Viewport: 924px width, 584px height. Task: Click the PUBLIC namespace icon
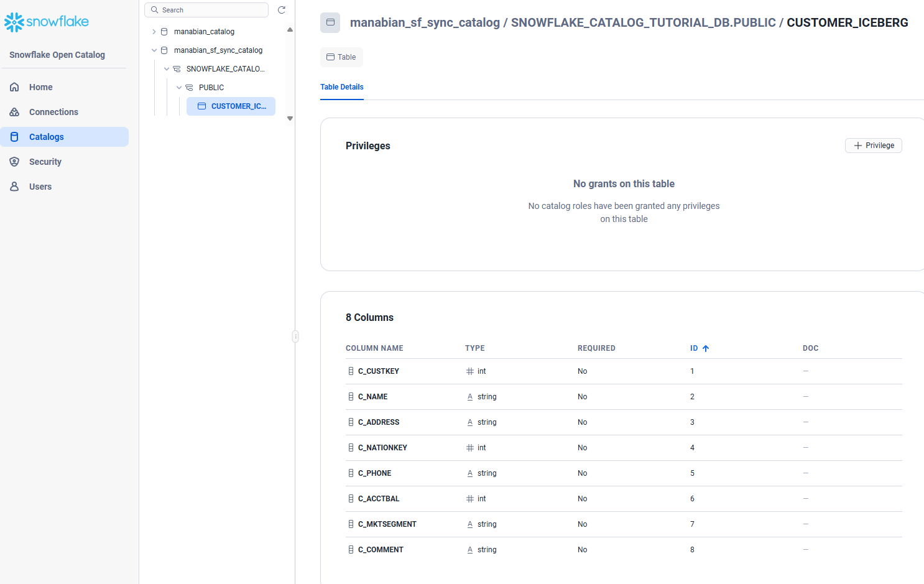click(189, 88)
